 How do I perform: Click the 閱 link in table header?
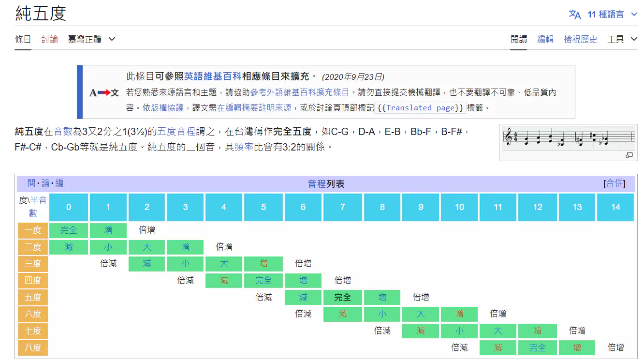[31, 183]
